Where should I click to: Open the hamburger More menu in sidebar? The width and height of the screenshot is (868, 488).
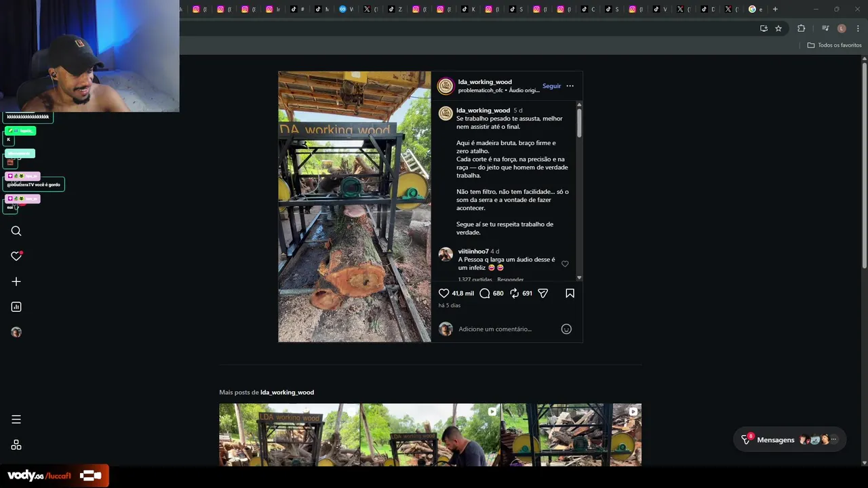tap(16, 420)
